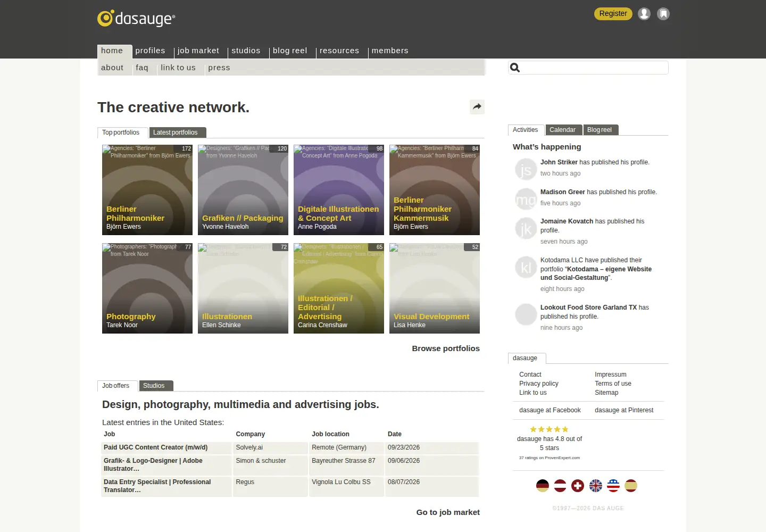Open the blog reel menu
Screen dimensions: 766x532
(x=290, y=51)
